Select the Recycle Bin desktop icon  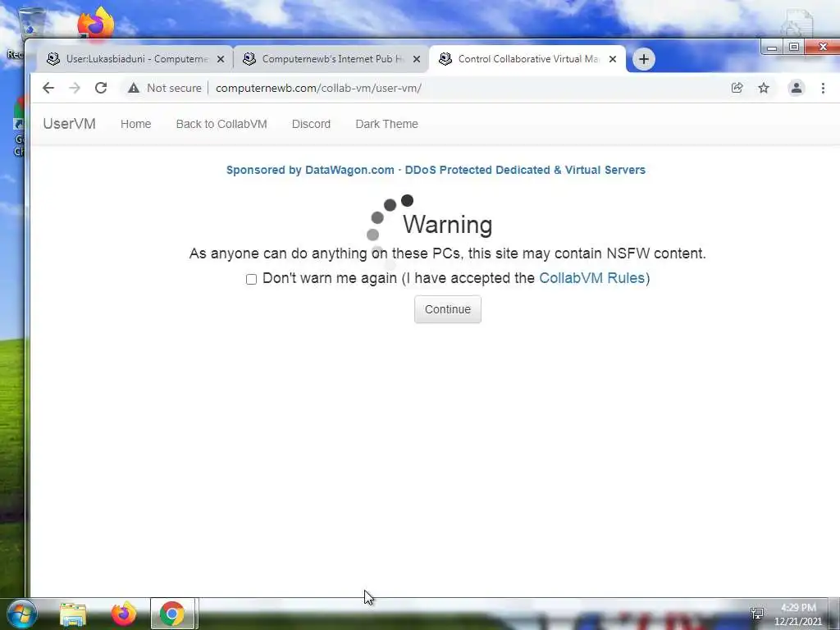pos(31,24)
